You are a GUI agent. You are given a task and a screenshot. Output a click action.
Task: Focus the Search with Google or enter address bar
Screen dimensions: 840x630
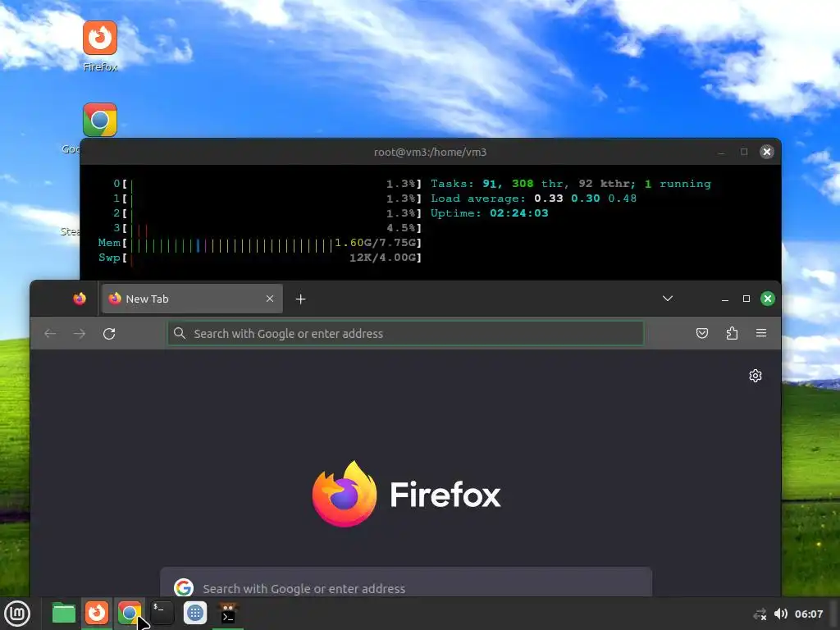click(405, 333)
